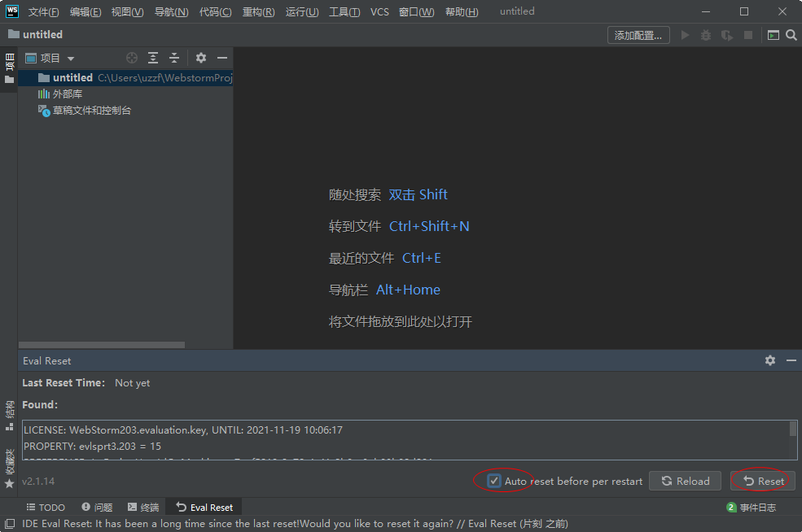Select the untitled project root folder
This screenshot has height=532, width=802.
click(126, 77)
